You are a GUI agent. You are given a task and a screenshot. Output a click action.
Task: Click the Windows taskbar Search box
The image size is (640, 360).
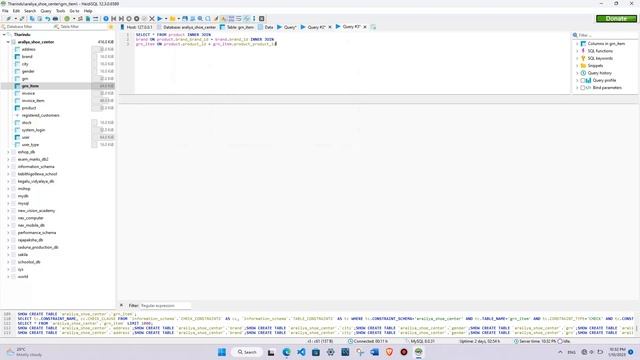tap(247, 352)
